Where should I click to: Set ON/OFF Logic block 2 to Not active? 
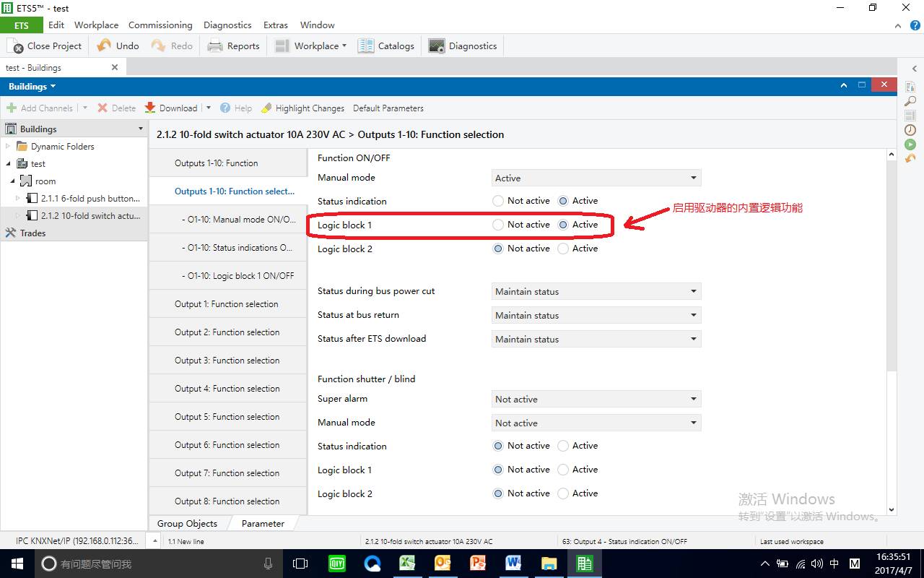[498, 249]
